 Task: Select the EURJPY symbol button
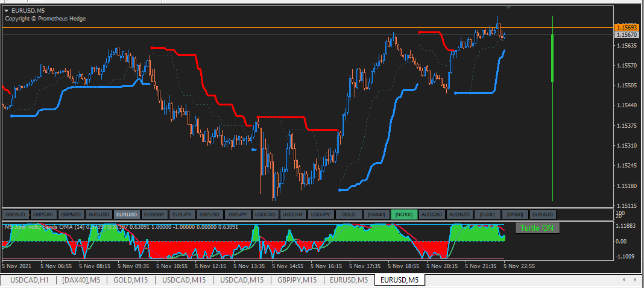(x=182, y=214)
